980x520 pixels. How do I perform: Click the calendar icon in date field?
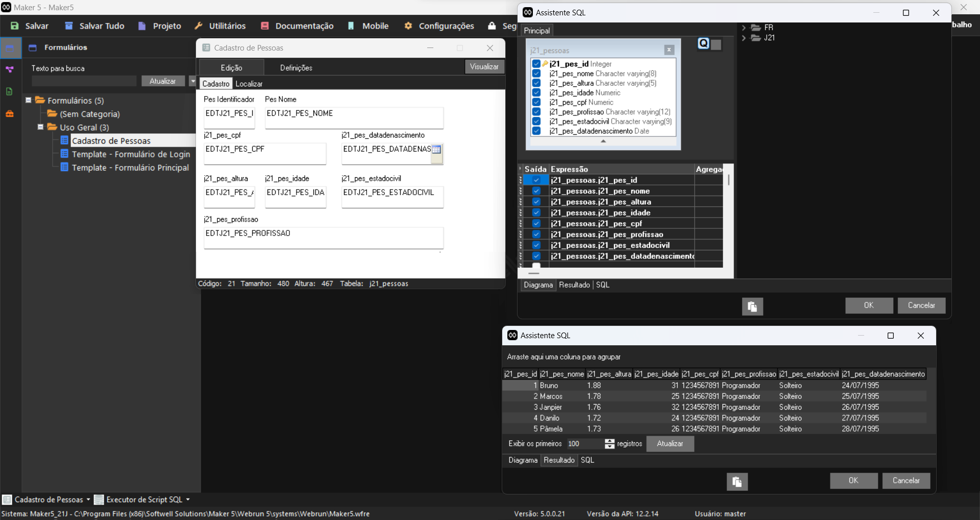click(x=436, y=150)
